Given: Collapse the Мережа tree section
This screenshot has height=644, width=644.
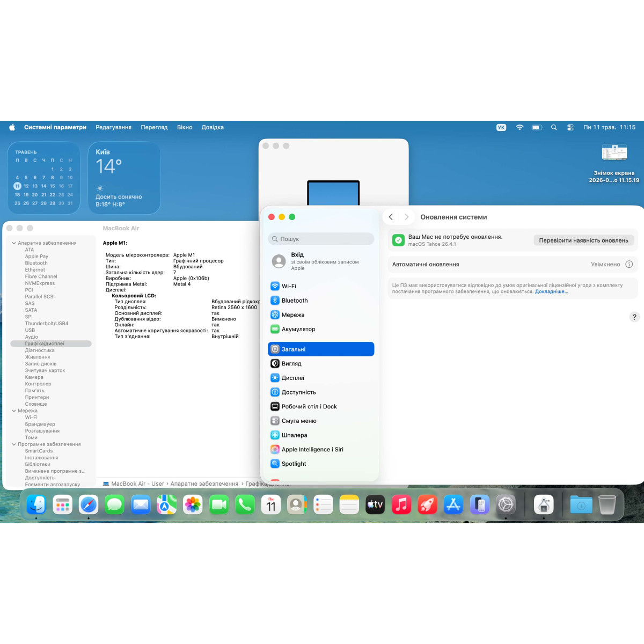Looking at the screenshot, I should [14, 411].
